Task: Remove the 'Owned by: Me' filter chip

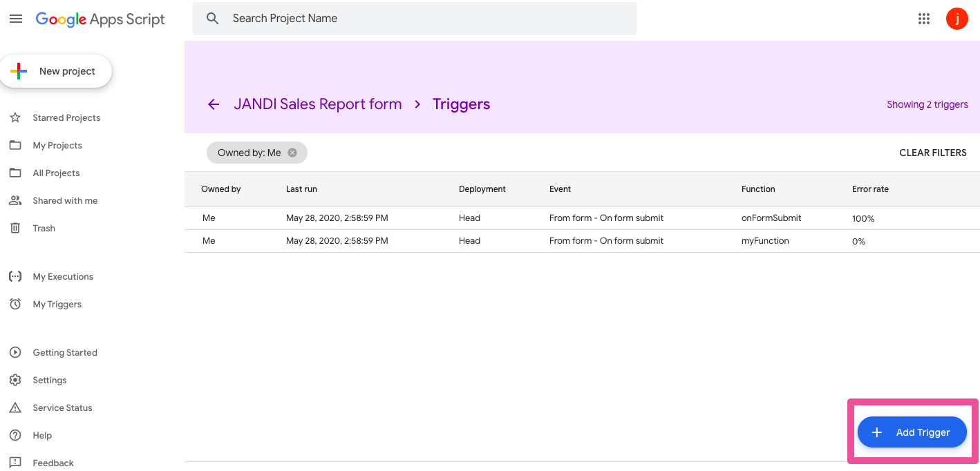Action: click(x=292, y=153)
